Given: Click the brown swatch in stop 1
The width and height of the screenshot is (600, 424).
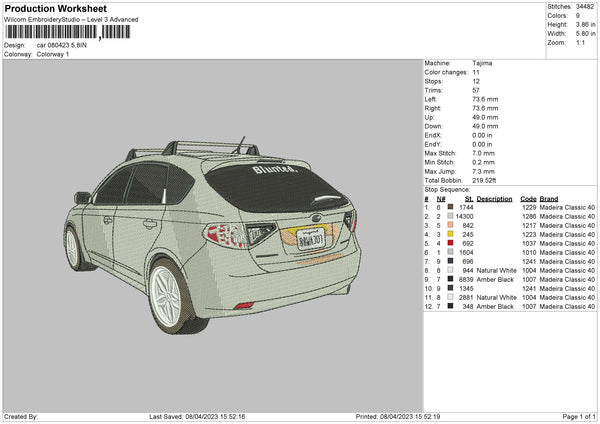Looking at the screenshot, I should click(450, 207).
